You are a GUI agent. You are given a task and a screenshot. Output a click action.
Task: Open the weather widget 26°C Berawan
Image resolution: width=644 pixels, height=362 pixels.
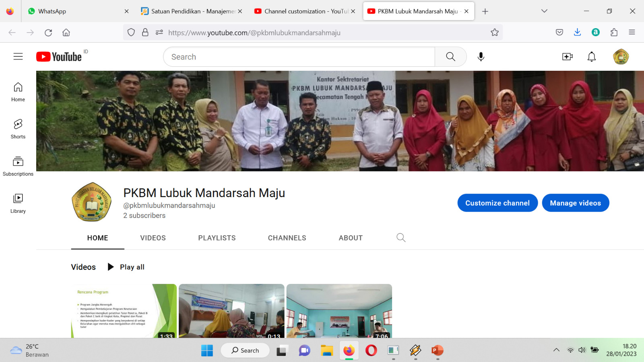pos(29,350)
